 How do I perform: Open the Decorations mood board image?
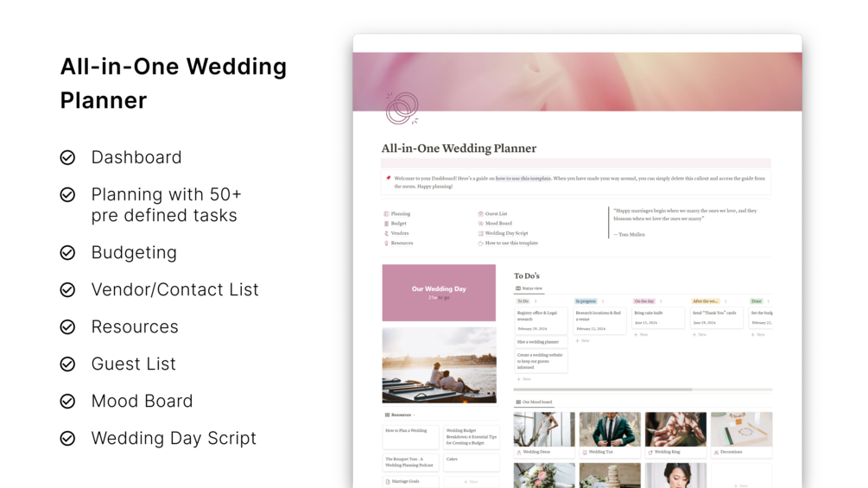coord(741,429)
